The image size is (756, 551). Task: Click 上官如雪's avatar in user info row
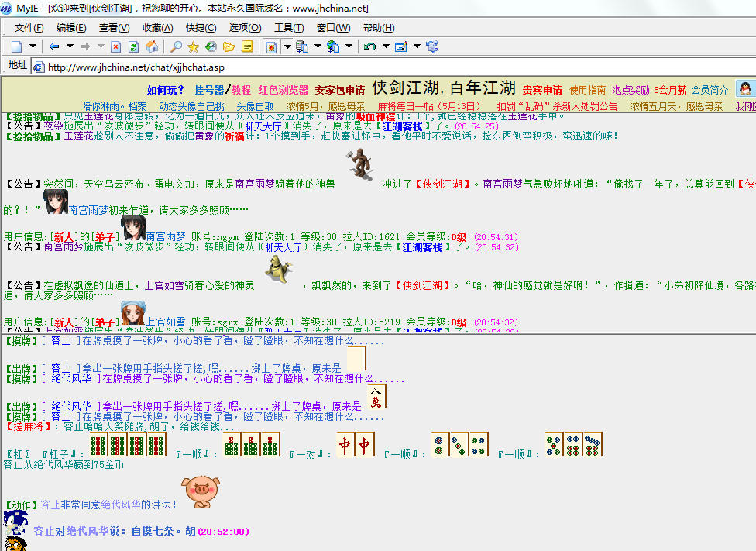[x=133, y=313]
